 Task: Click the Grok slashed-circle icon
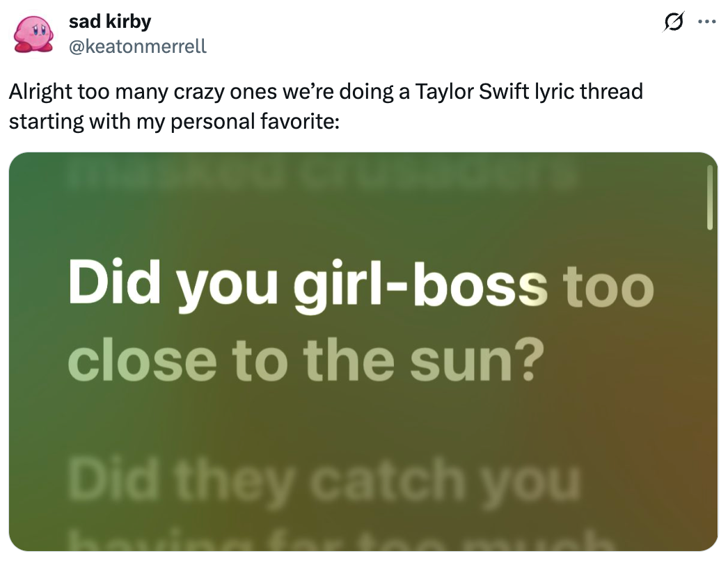672,24
